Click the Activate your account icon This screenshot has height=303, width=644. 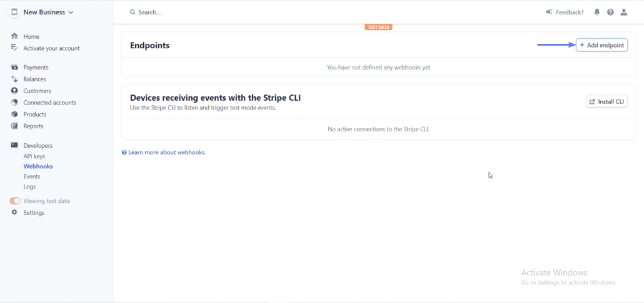pyautogui.click(x=14, y=48)
